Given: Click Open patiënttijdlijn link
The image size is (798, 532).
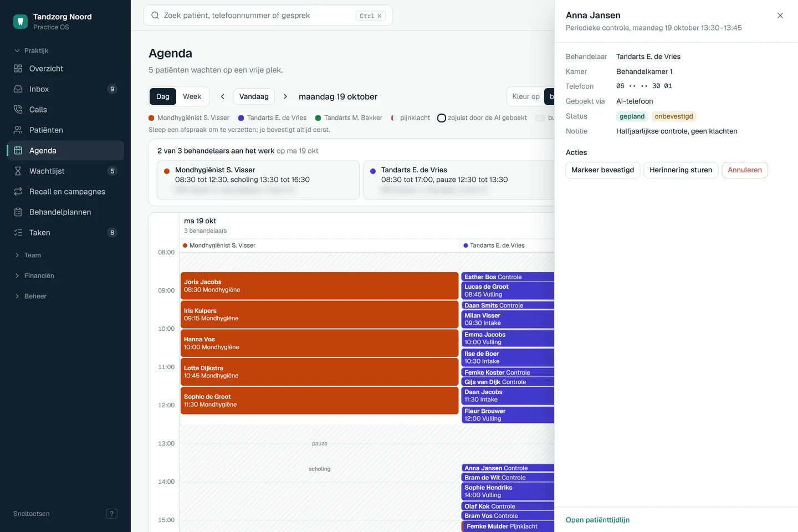Looking at the screenshot, I should [597, 520].
